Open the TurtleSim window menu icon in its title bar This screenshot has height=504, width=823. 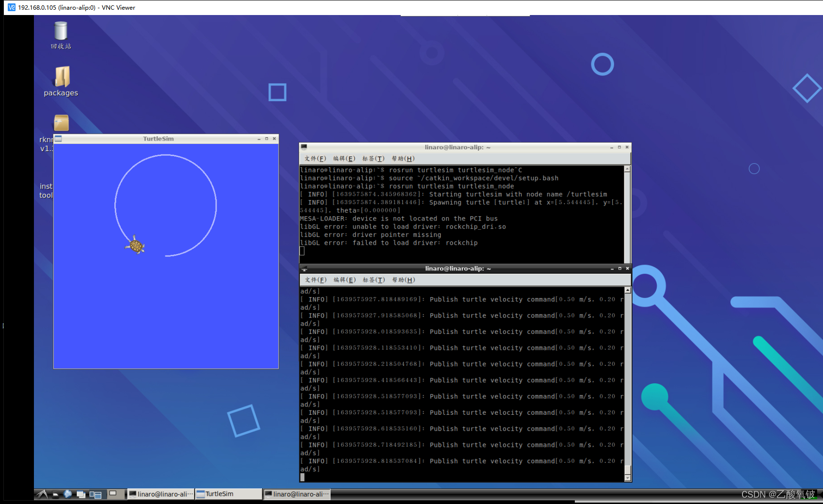(59, 139)
